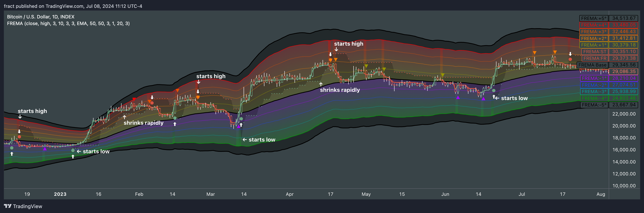Click the 10,000.00 price axis label
The width and height of the screenshot is (644, 213).
click(624, 186)
